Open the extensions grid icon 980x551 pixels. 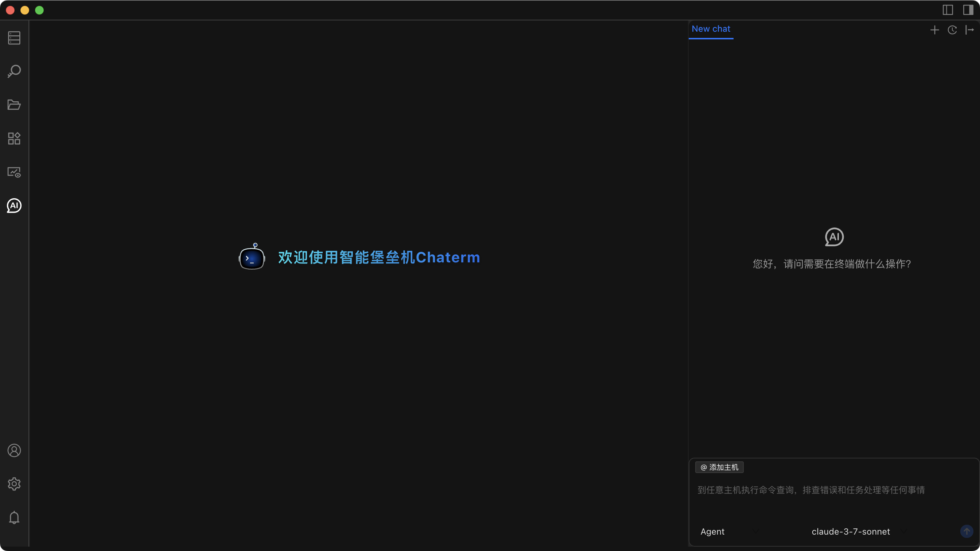pyautogui.click(x=14, y=138)
